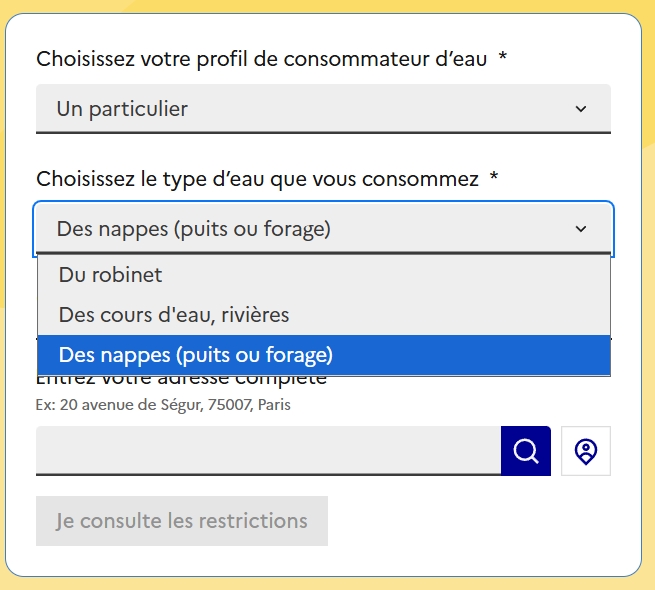Open the consumer profile dropdown
The width and height of the screenshot is (655, 590).
tap(323, 109)
